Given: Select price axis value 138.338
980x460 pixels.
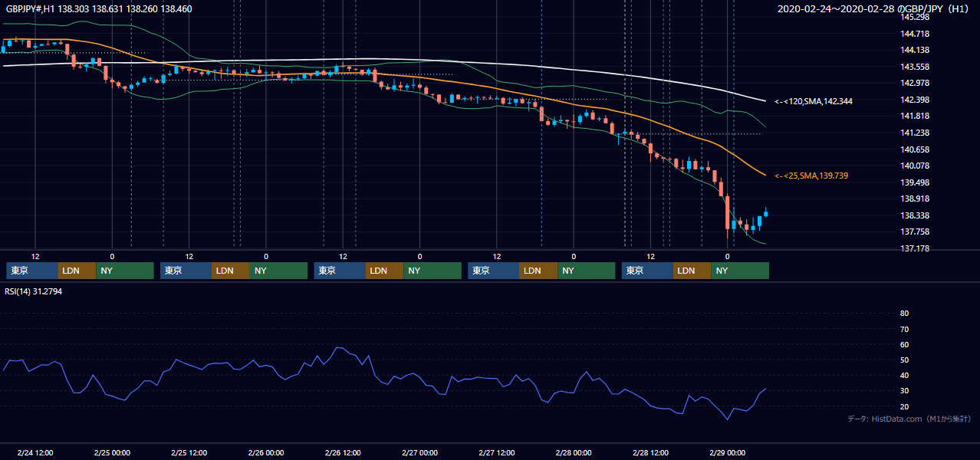Looking at the screenshot, I should click(x=915, y=215).
